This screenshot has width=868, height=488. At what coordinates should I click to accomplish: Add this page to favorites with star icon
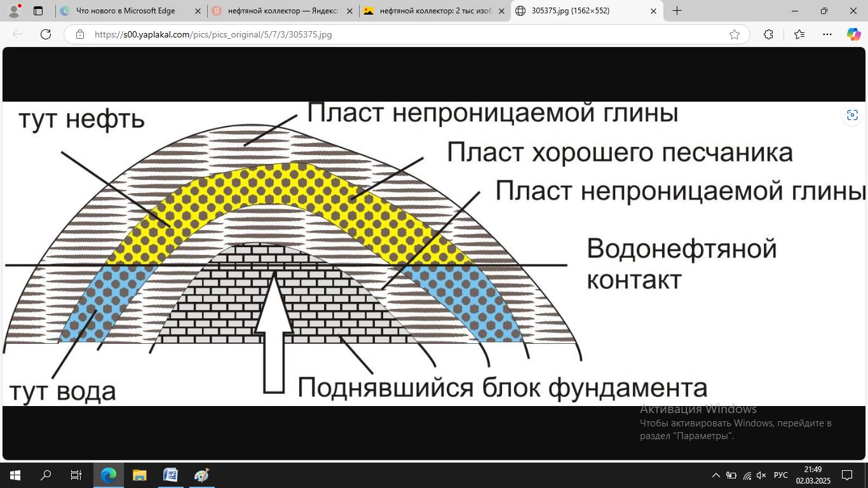[x=735, y=34]
